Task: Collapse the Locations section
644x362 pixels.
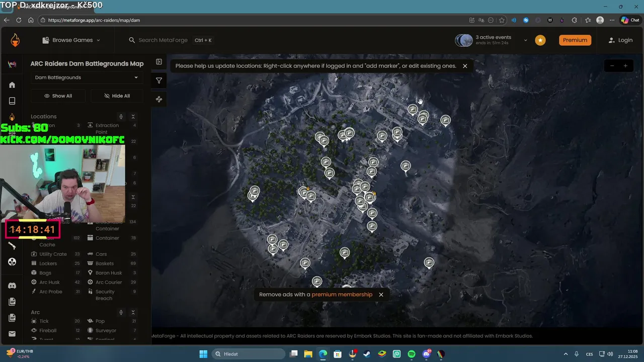Action: 133,117
